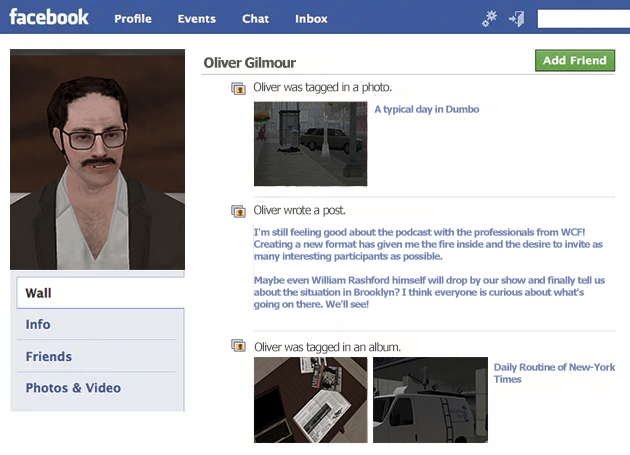Click the logout door icon
Image resolution: width=630 pixels, height=455 pixels.
pos(516,19)
